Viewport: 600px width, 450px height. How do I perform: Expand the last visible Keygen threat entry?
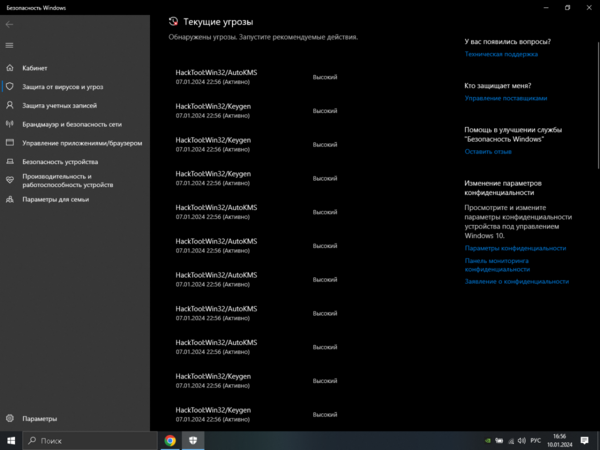[212, 411]
